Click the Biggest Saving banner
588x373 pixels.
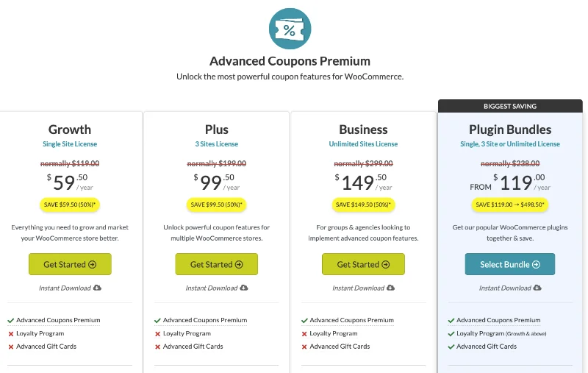pos(510,106)
